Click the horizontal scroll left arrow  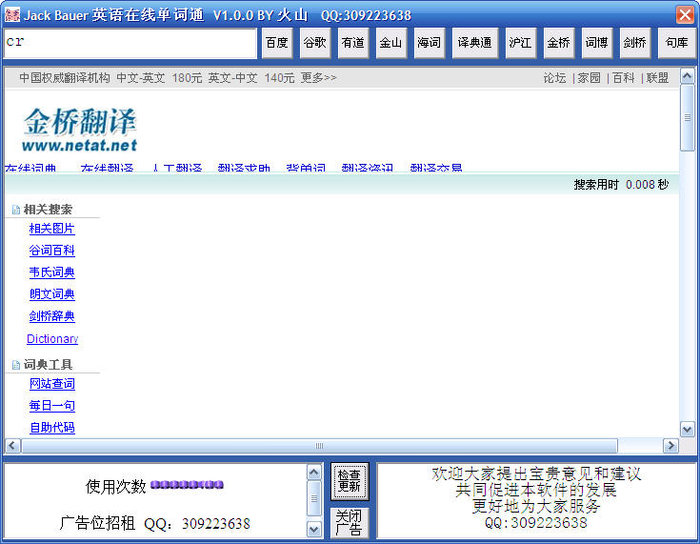(x=12, y=445)
